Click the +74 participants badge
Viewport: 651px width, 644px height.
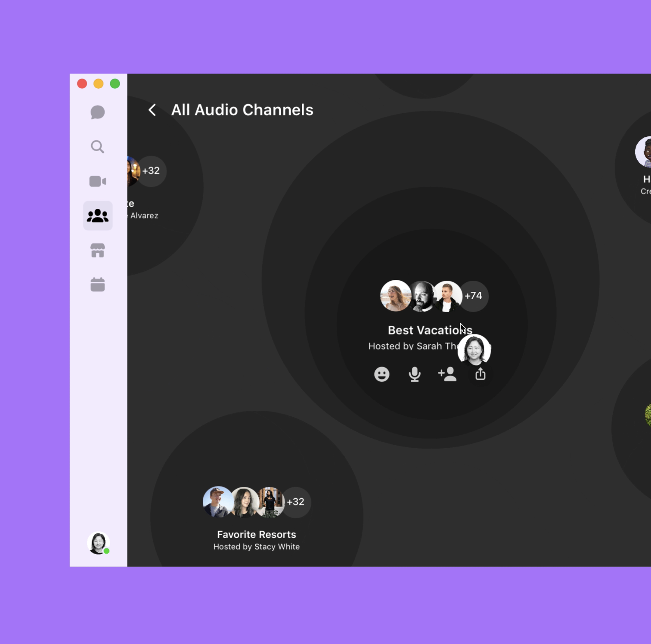tap(474, 296)
